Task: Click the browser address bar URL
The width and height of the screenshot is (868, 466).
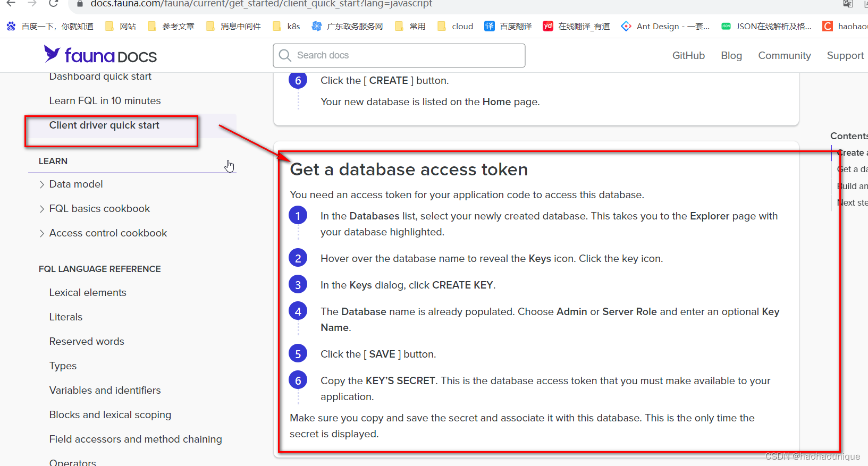Action: (262, 4)
